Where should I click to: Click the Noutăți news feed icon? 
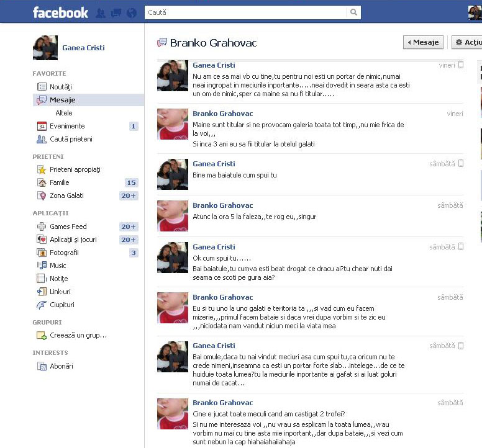coord(42,87)
